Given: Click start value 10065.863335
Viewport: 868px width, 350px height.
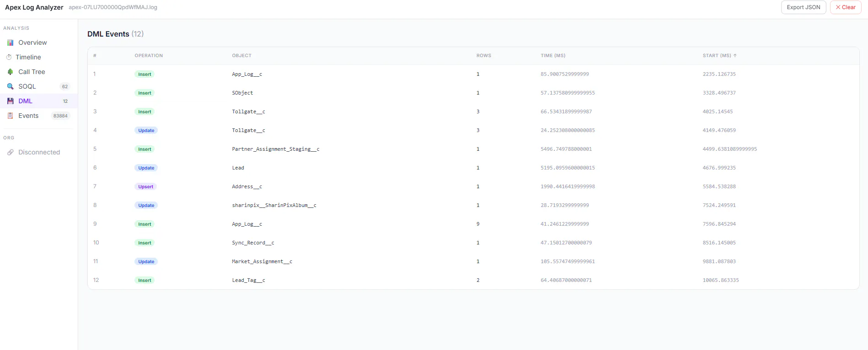Looking at the screenshot, I should [x=721, y=280].
